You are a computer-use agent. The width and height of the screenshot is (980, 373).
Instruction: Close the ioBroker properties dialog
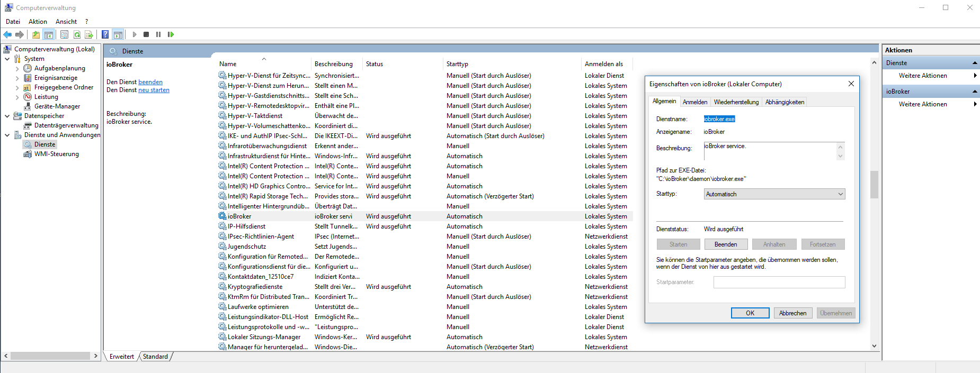851,84
